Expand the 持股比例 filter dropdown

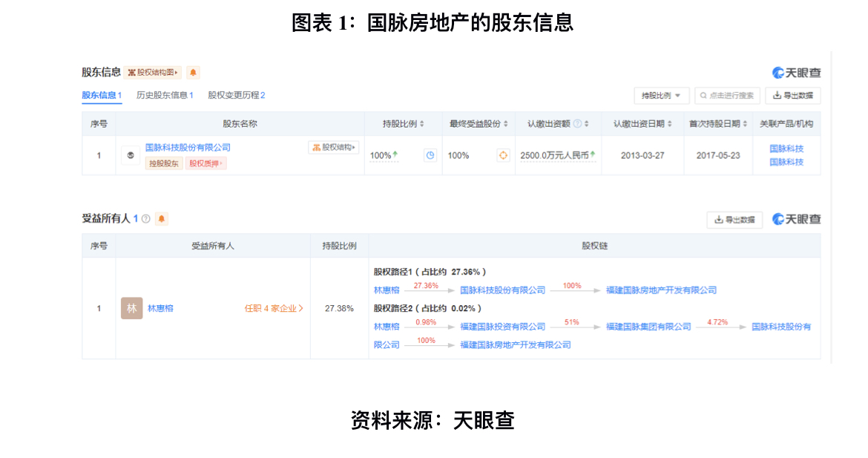pyautogui.click(x=661, y=96)
